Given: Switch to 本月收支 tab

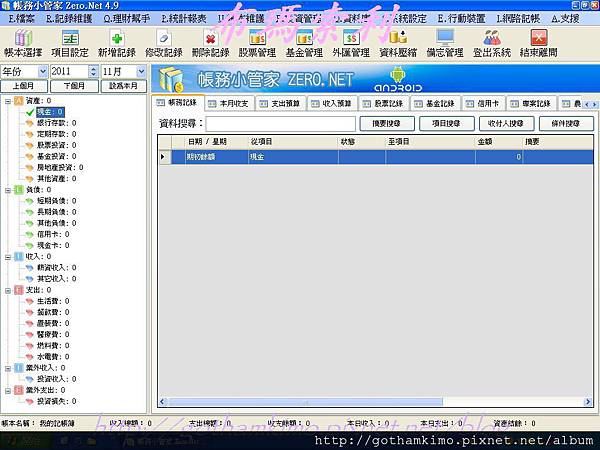Looking at the screenshot, I should point(229,103).
